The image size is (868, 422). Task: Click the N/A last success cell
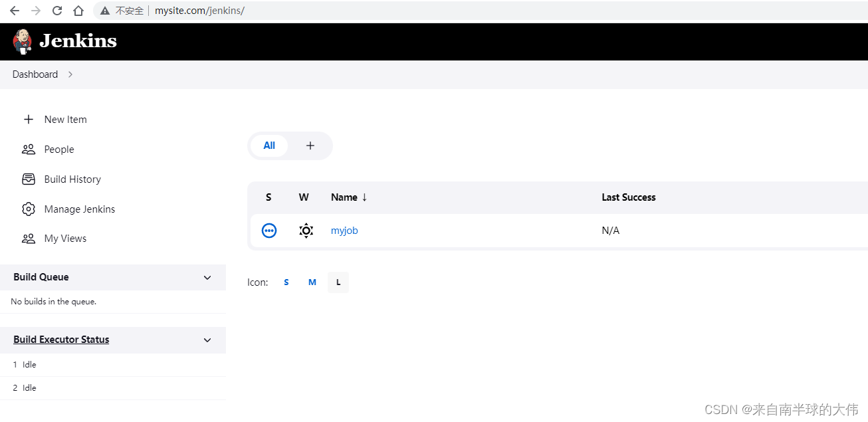click(x=610, y=231)
